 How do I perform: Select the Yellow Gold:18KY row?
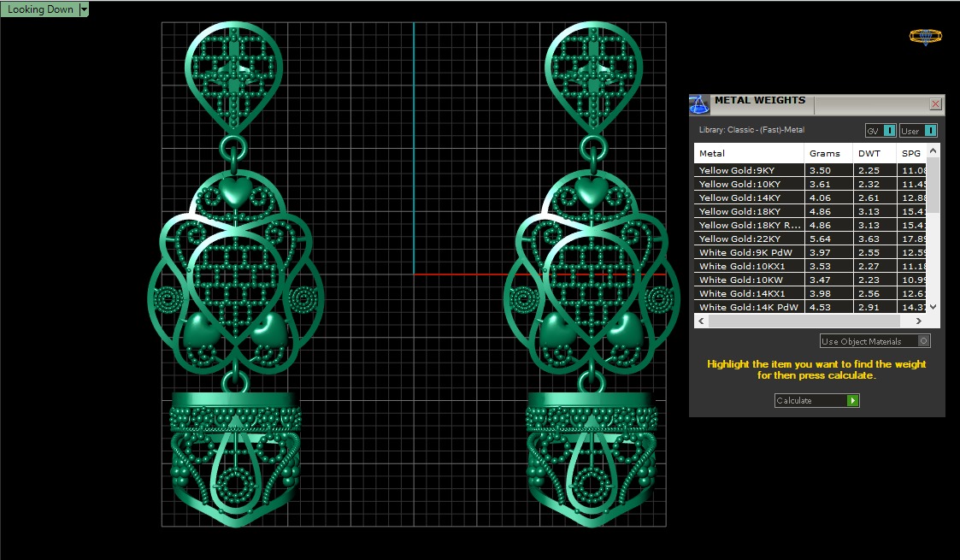tap(810, 211)
